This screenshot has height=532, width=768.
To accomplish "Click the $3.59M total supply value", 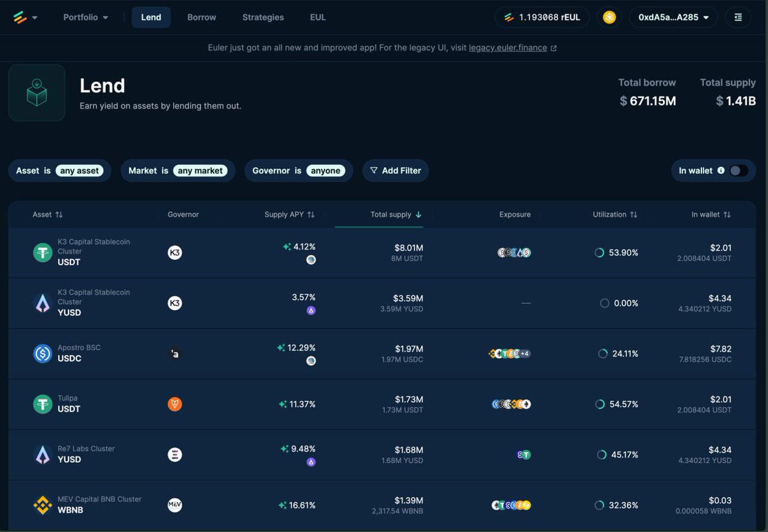I will [x=408, y=298].
